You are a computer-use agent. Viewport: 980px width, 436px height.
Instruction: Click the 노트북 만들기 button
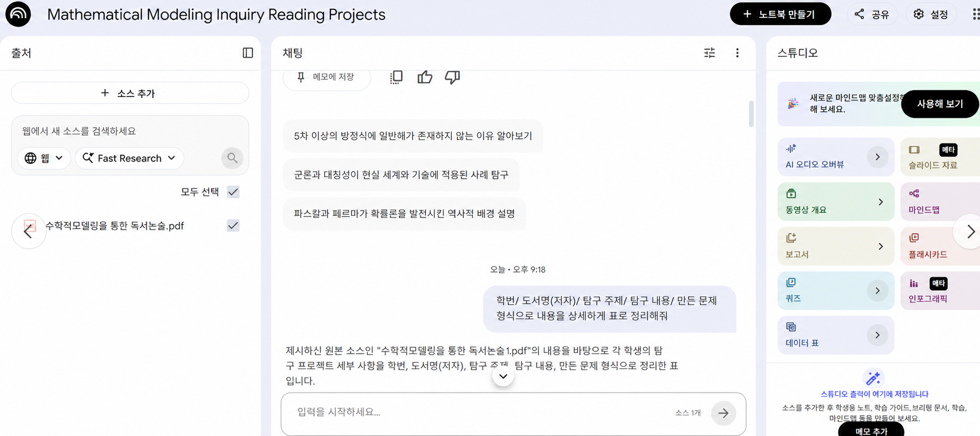(x=780, y=14)
